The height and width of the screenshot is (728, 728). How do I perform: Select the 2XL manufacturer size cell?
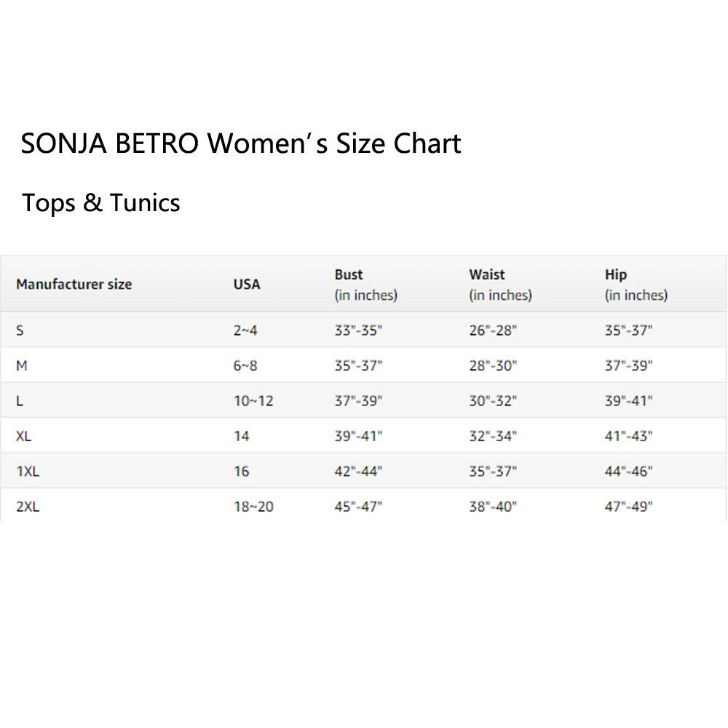pos(28,507)
